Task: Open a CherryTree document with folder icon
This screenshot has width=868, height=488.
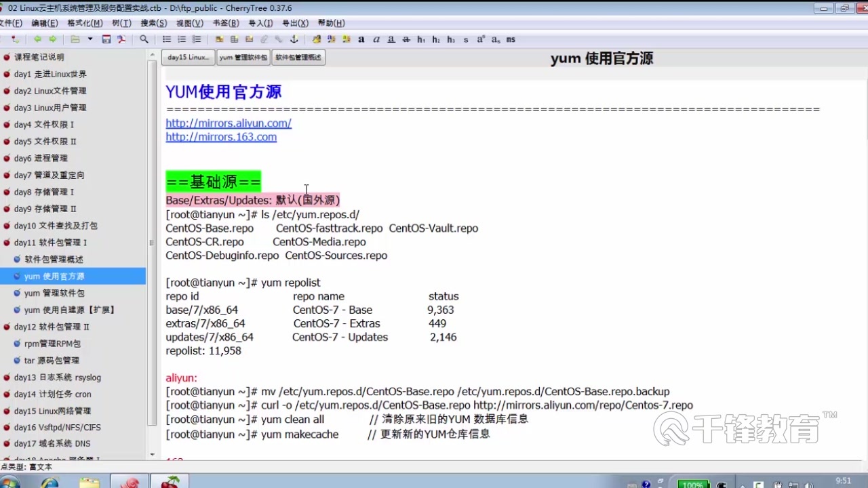Action: (75, 39)
